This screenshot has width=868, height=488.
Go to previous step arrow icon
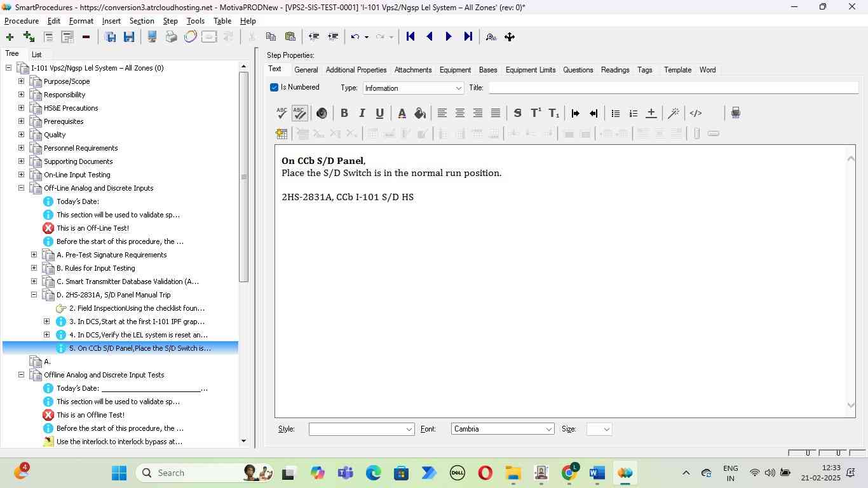tap(430, 37)
